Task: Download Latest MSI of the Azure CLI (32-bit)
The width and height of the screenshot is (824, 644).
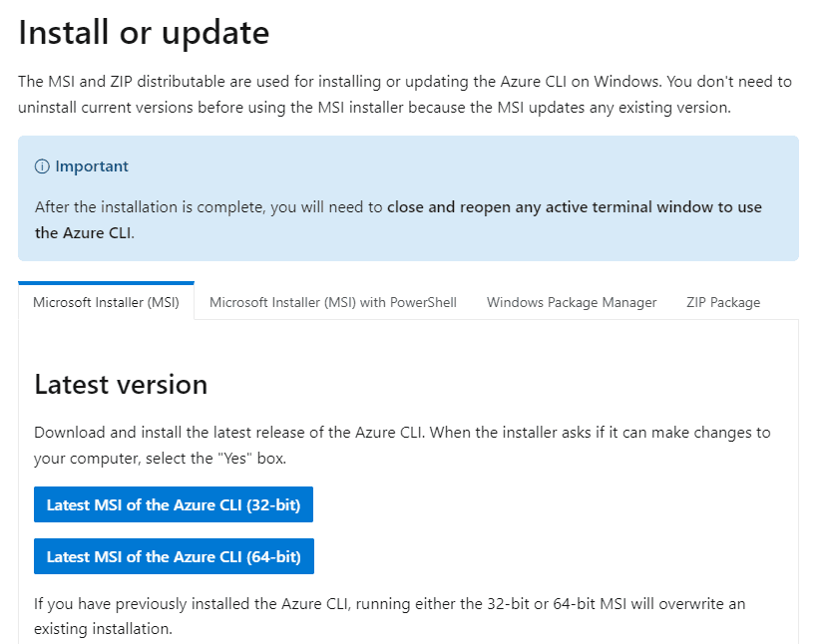Action: click(x=174, y=504)
